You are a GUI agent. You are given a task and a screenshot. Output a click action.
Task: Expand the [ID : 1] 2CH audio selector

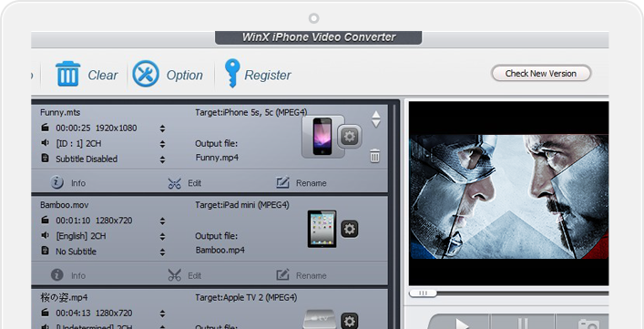pos(163,144)
